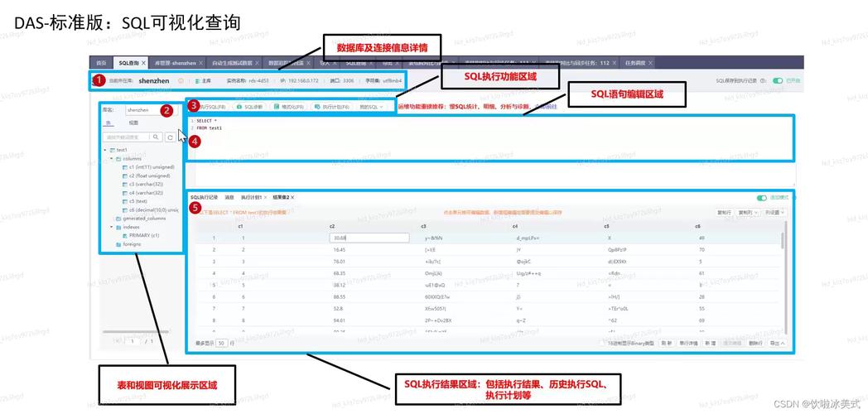Click the 主库 database role icon
868x414 pixels.
(198, 81)
